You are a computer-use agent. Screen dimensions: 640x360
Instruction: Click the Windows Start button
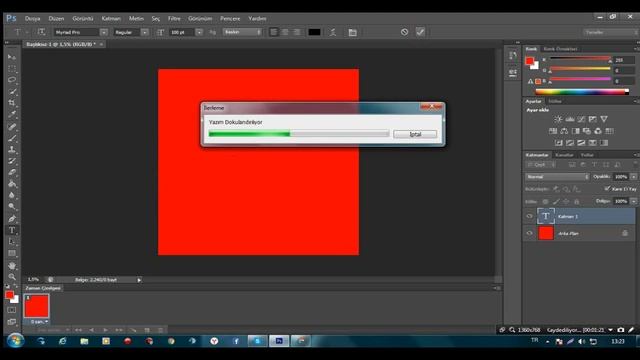16,340
